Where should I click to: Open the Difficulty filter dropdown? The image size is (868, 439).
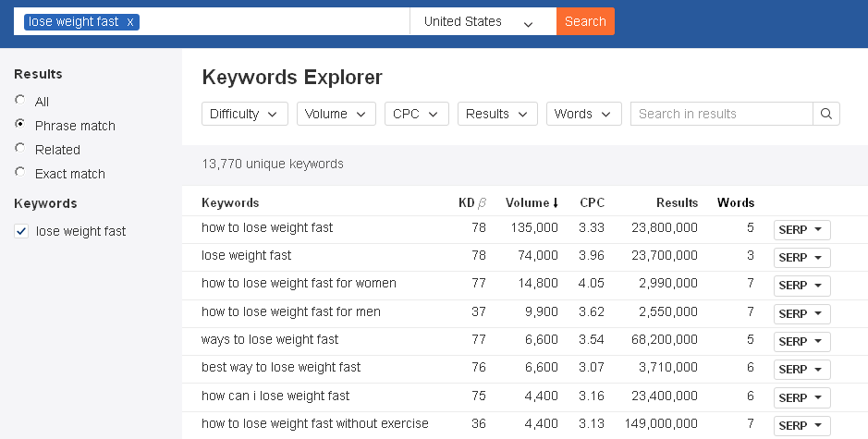(x=244, y=114)
